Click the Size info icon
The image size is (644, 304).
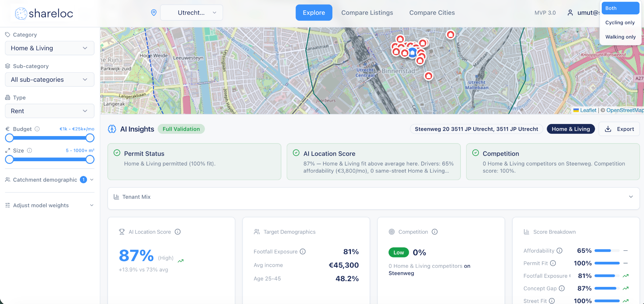click(x=30, y=150)
